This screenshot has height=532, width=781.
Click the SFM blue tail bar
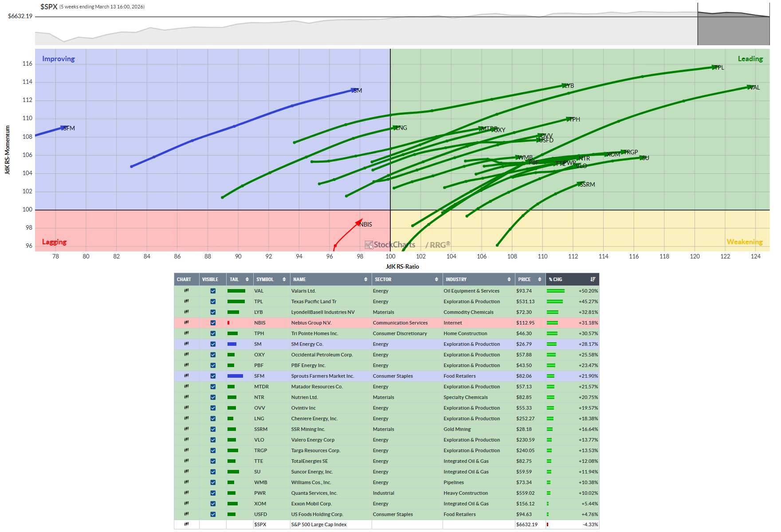pos(235,376)
